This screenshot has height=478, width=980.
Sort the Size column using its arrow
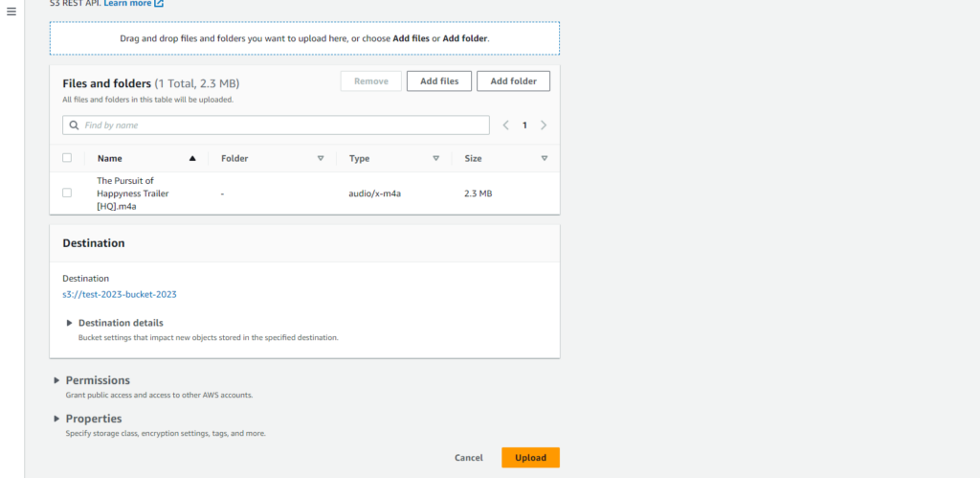pyautogui.click(x=545, y=158)
